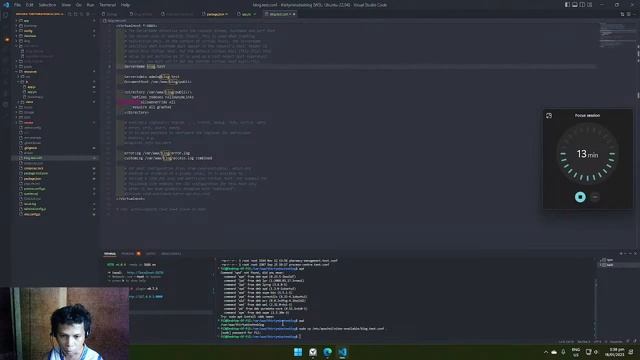
Task: Switch to the package.json editor tab
Action: tap(216, 14)
